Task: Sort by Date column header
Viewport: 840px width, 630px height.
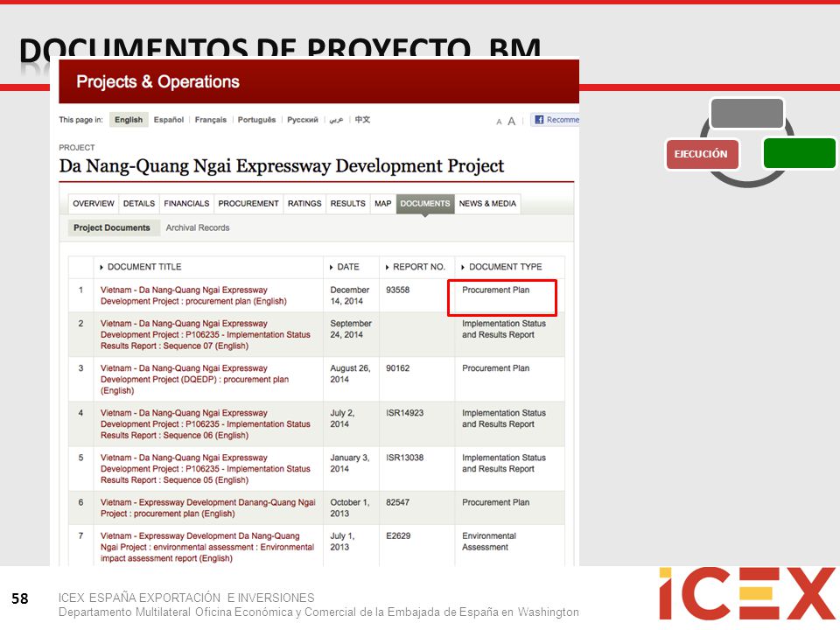Action: (344, 267)
